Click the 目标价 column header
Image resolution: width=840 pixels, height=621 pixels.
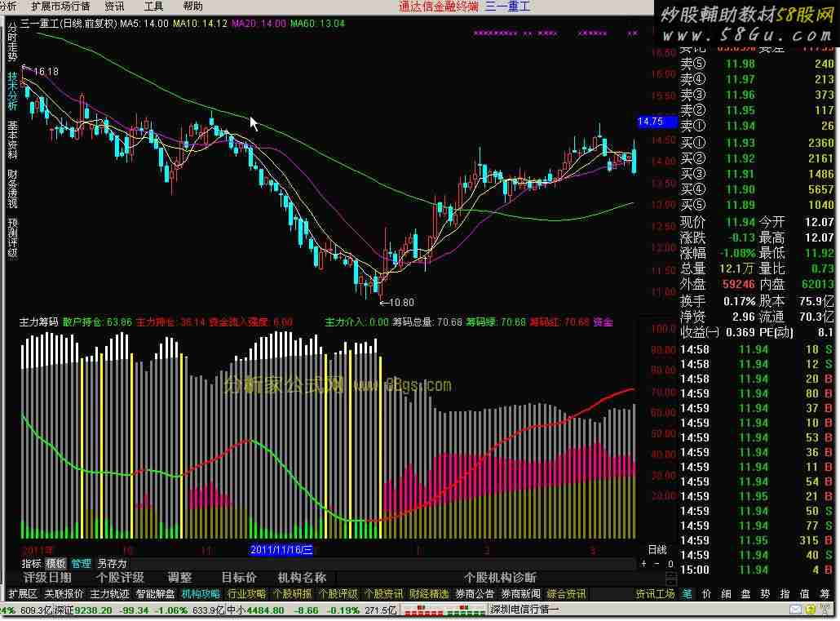pos(239,578)
